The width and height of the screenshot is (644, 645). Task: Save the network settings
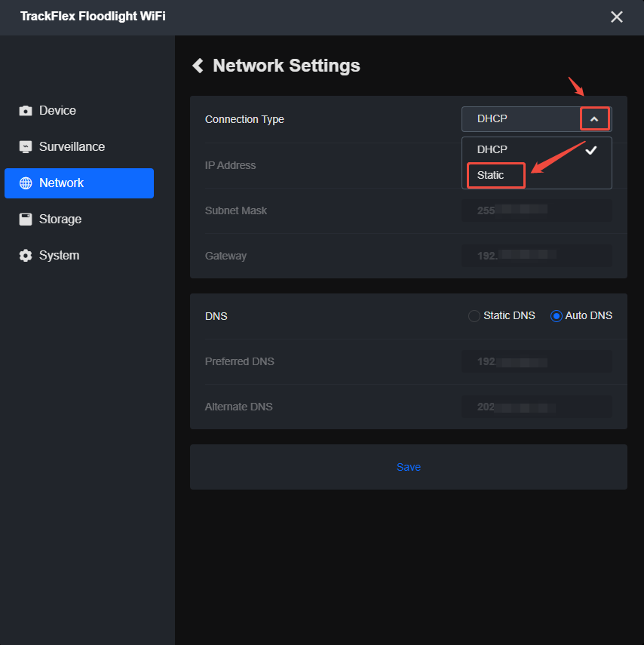pyautogui.click(x=409, y=467)
